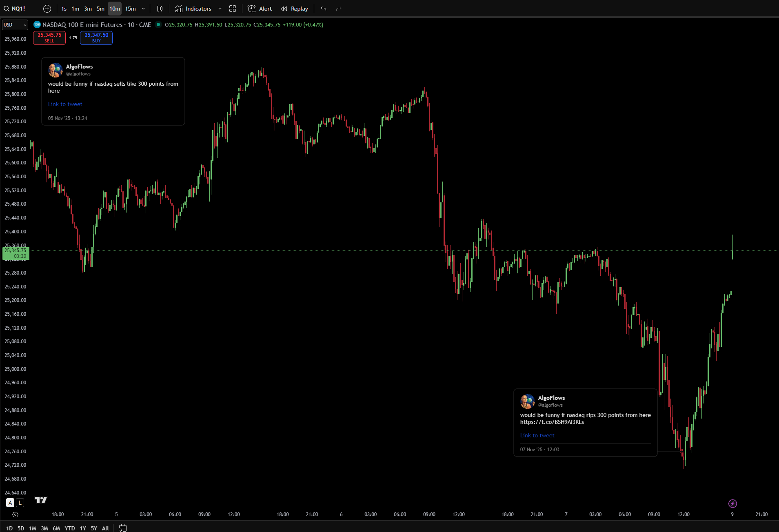Open chart time zone settings icon
The width and height of the screenshot is (779, 532).
click(15, 514)
